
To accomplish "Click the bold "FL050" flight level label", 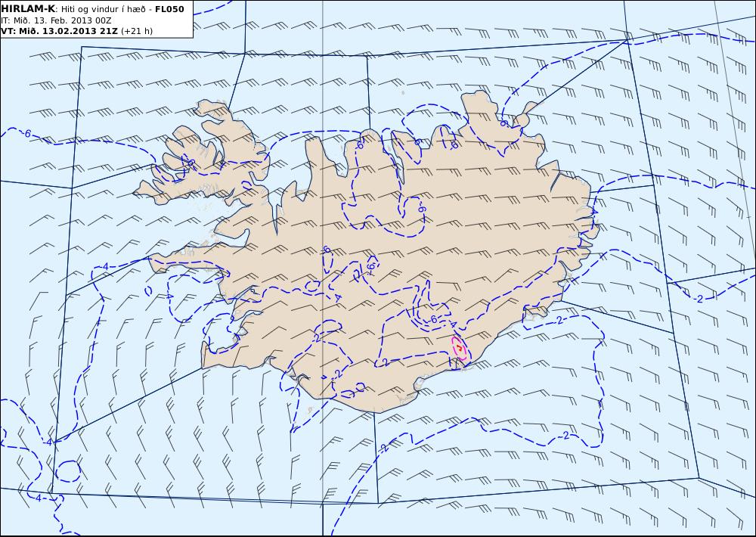I will [169, 9].
